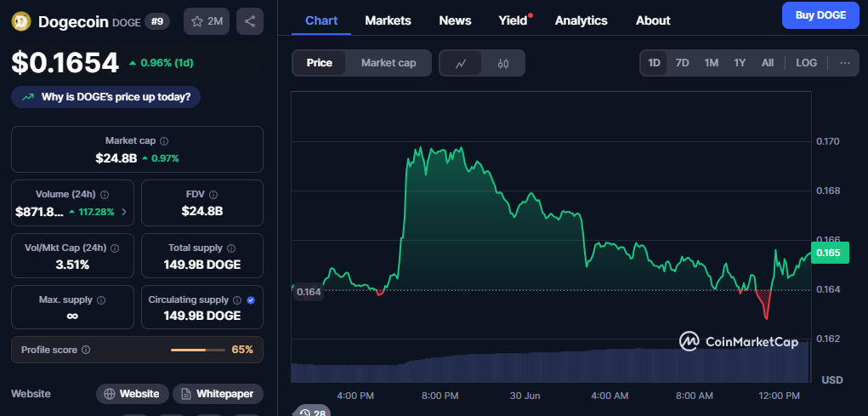Click the #9 rank badge
Viewport: 868px width, 416px height.
(157, 21)
